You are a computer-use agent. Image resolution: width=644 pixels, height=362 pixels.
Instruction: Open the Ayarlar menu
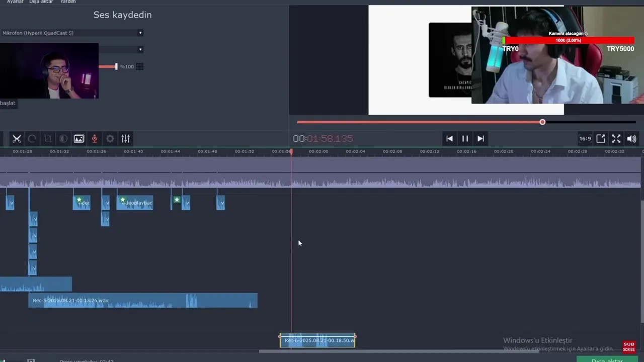[x=15, y=2]
